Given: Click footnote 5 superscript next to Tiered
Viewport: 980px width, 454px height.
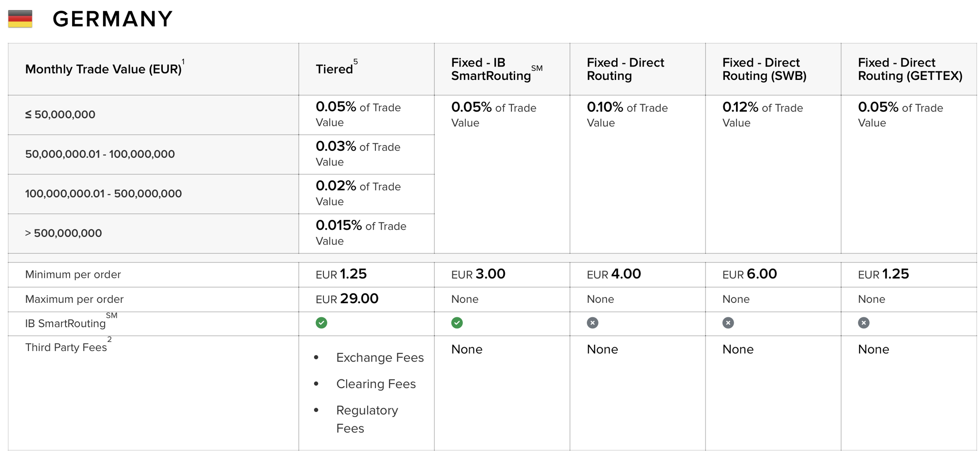Looking at the screenshot, I should point(355,62).
